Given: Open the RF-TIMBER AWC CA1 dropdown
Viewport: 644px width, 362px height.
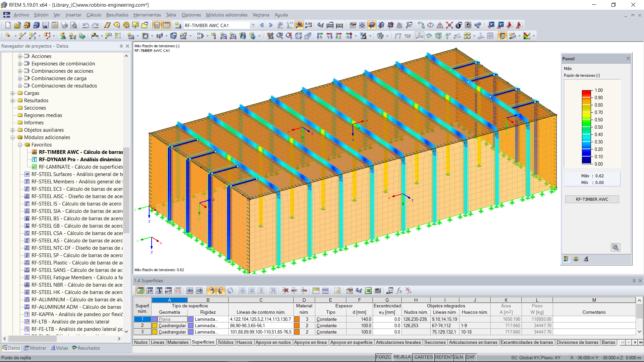Looking at the screenshot, I should point(253,25).
